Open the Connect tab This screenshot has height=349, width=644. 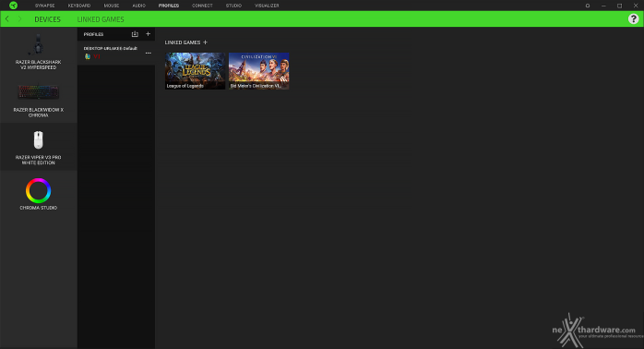coord(202,6)
